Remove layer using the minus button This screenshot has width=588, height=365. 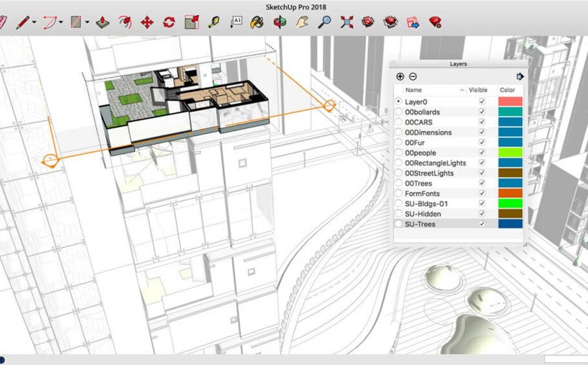coord(413,77)
